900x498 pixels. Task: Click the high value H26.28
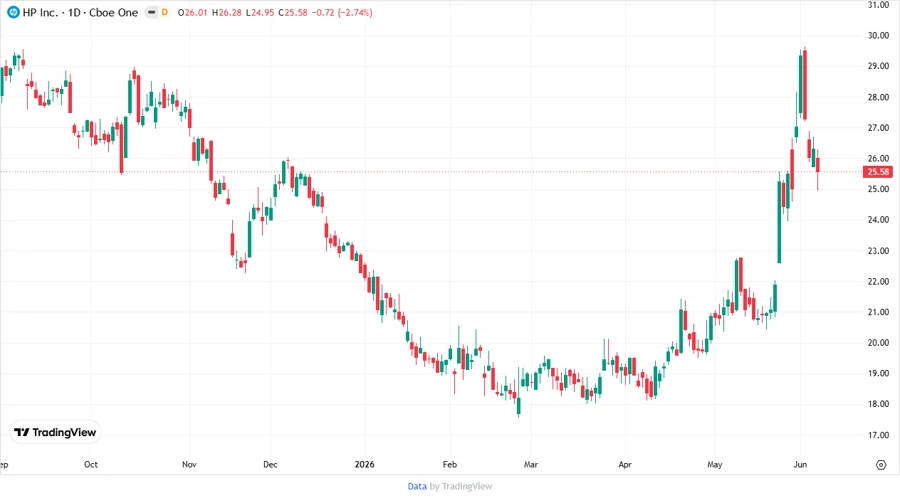pos(227,13)
